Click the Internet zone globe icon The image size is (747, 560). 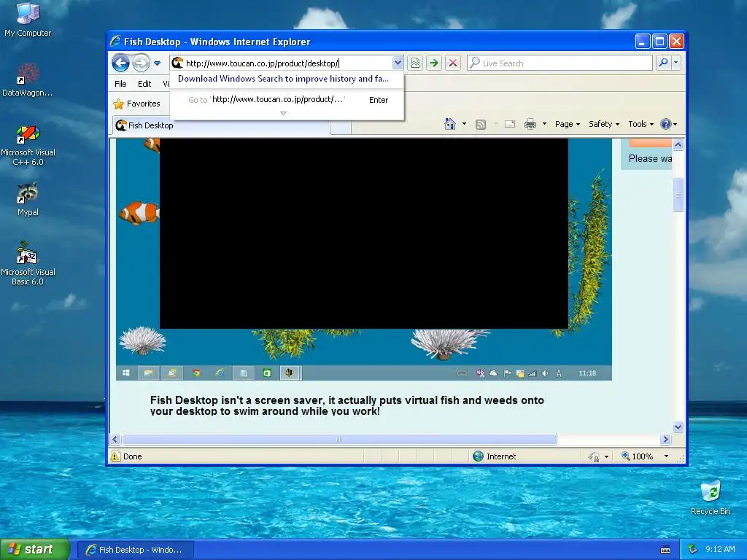[478, 456]
